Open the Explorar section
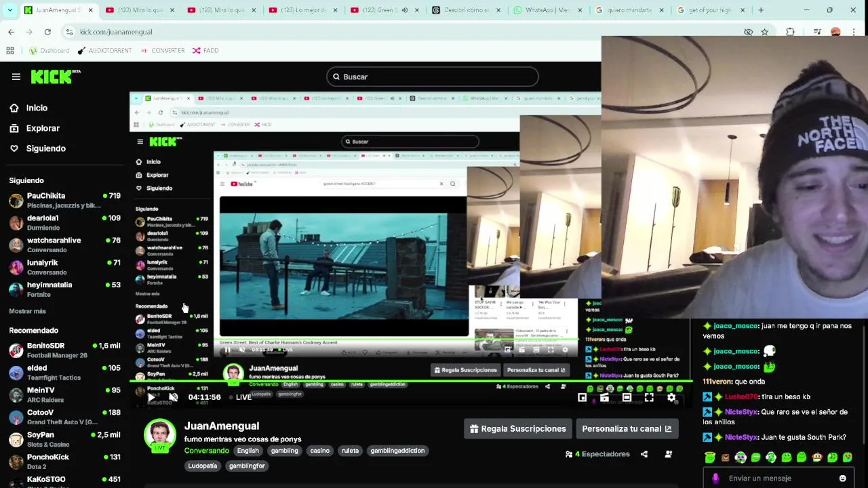868x488 pixels. [35, 128]
